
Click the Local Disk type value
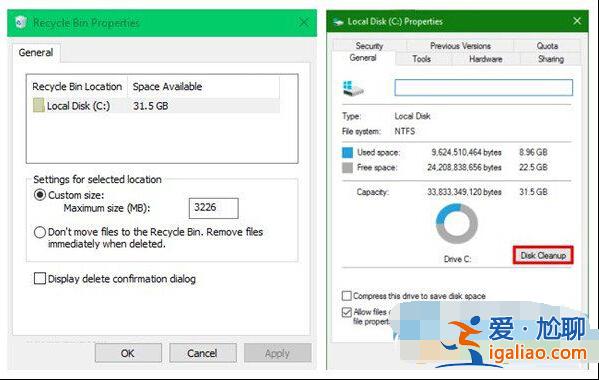tap(412, 116)
